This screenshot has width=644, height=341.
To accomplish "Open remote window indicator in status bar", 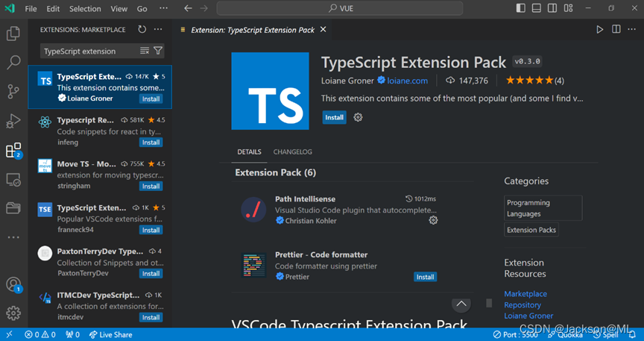I will point(10,334).
